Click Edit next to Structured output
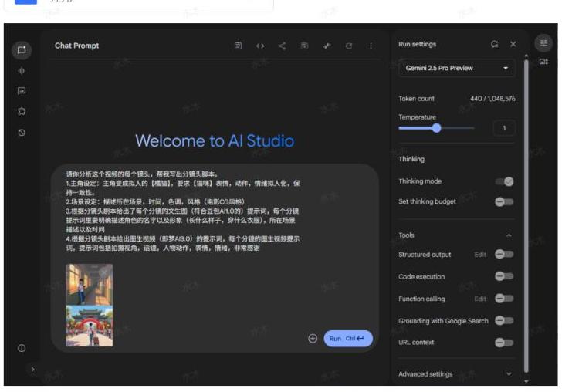This screenshot has width=572, height=392. click(480, 255)
